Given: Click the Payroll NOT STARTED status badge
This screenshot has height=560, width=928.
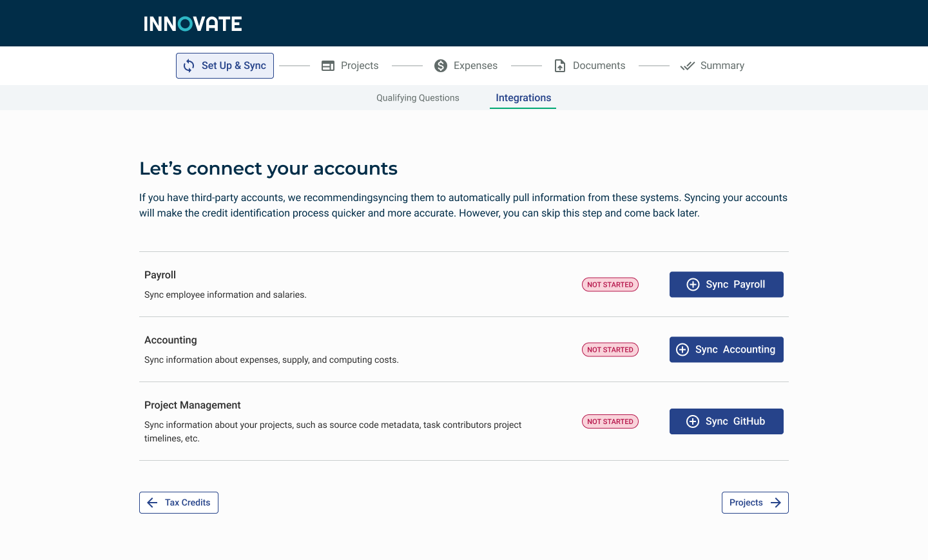Looking at the screenshot, I should click(x=610, y=285).
